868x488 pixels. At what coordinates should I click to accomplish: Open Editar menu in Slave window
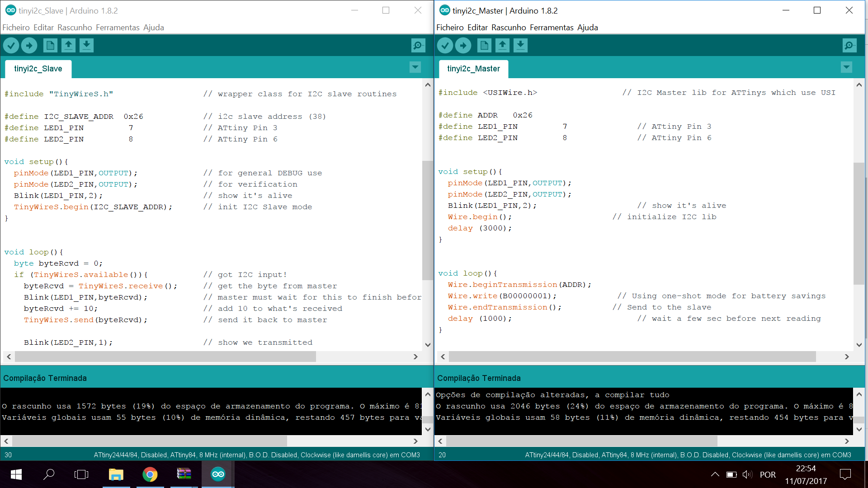pos(43,28)
